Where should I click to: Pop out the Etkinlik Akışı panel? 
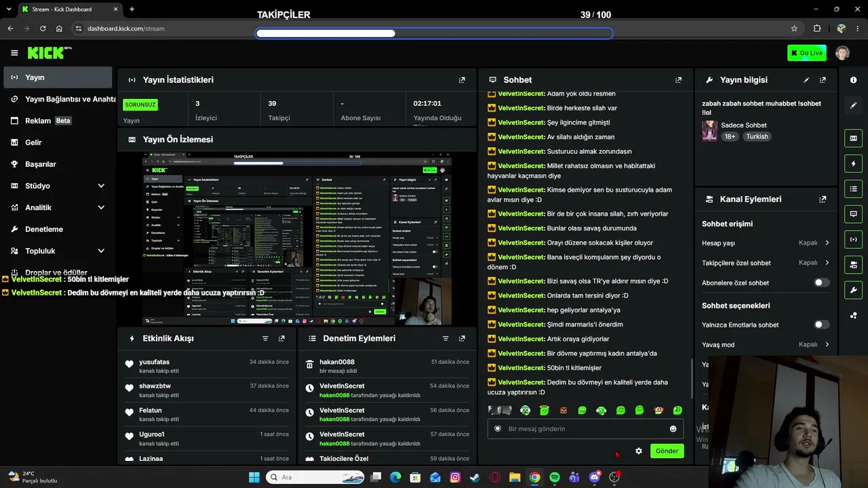[281, 338]
